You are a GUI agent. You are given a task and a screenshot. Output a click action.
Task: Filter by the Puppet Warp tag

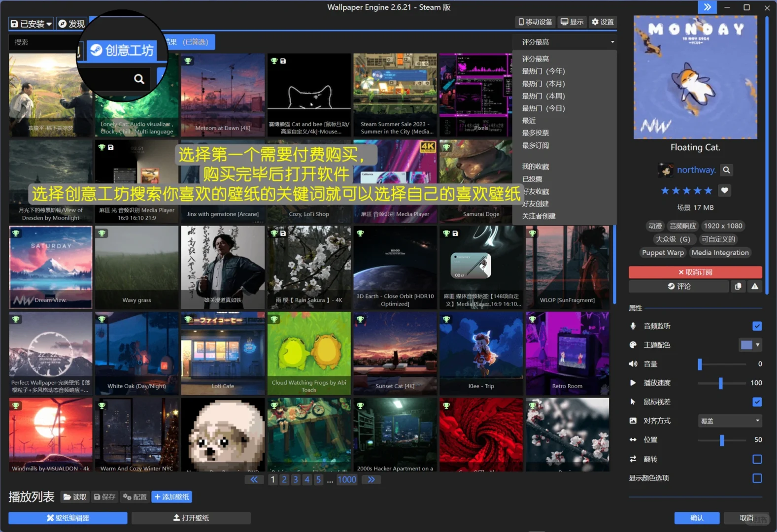[x=663, y=253]
